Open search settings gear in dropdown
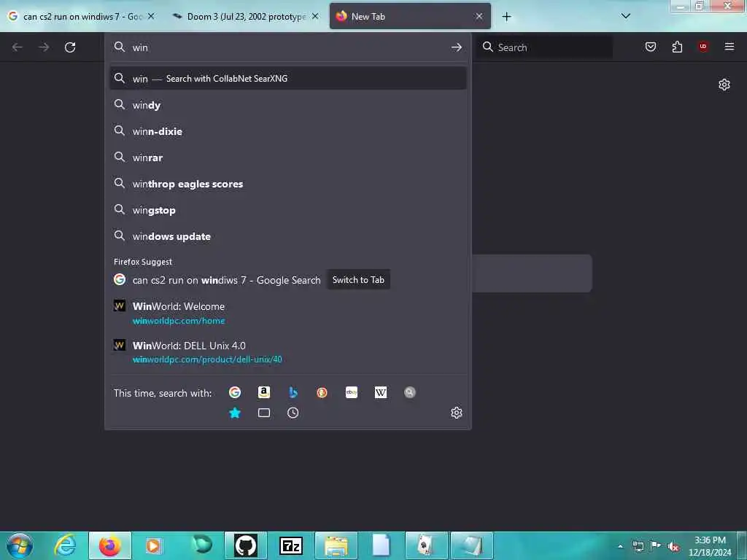Screen dimensions: 747x560 (457, 413)
